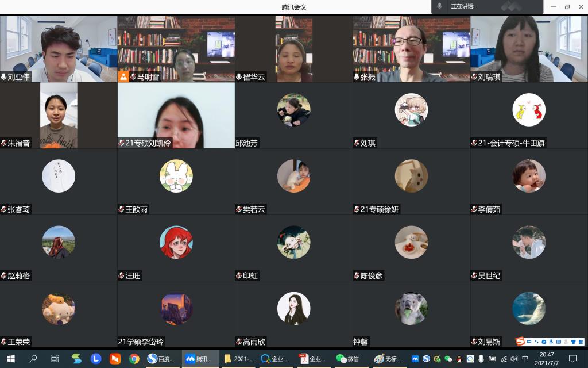Toggle the taskbar IME 中 language indicator
The width and height of the screenshot is (588, 368).
(x=525, y=359)
